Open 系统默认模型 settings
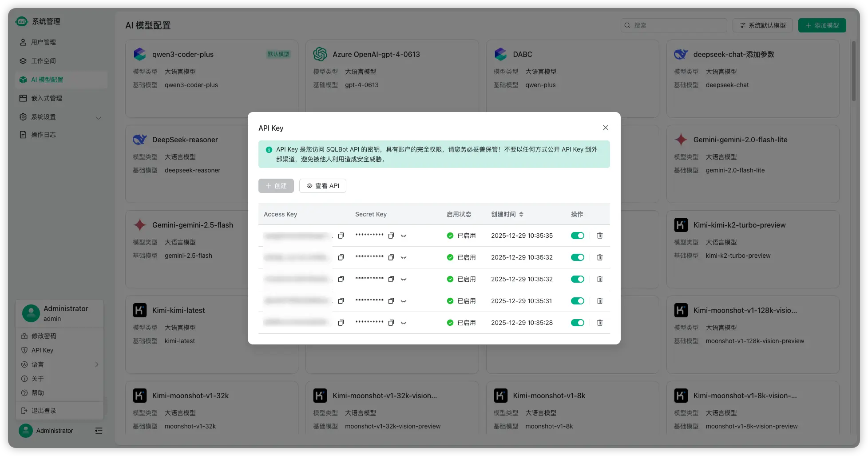 click(763, 25)
